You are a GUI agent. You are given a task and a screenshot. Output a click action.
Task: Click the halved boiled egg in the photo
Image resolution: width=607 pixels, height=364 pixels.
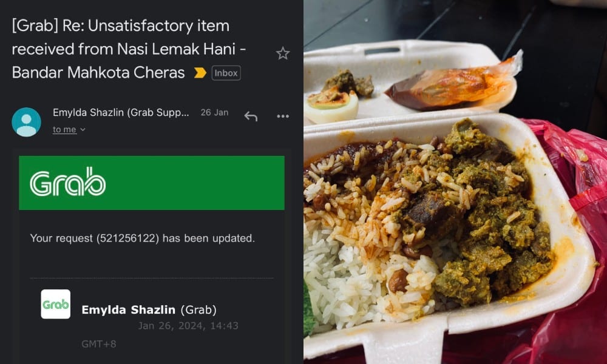point(332,106)
